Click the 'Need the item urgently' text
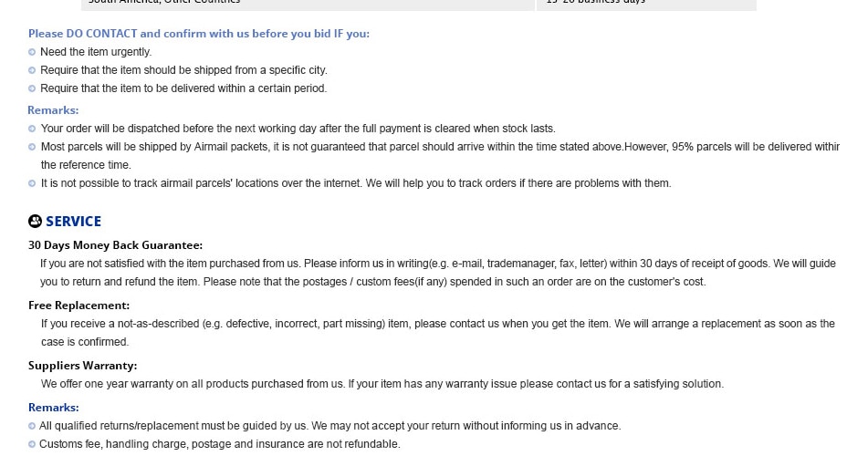 click(x=96, y=52)
